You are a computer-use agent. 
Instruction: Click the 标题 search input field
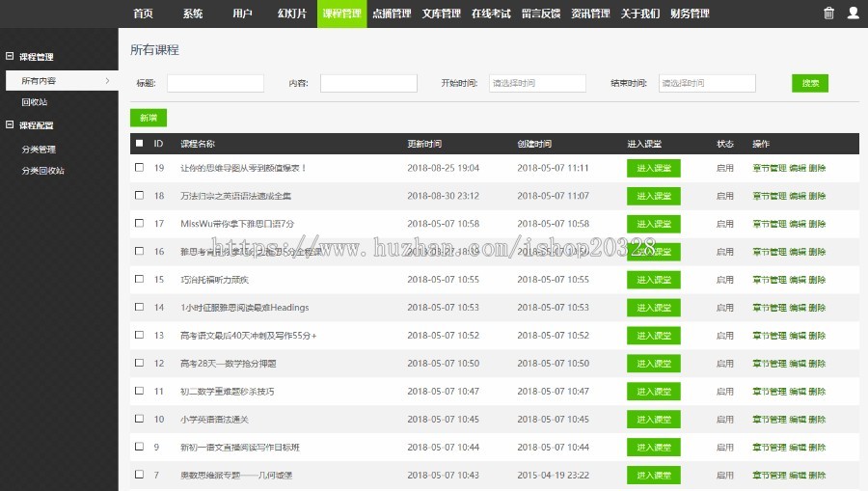click(x=215, y=83)
